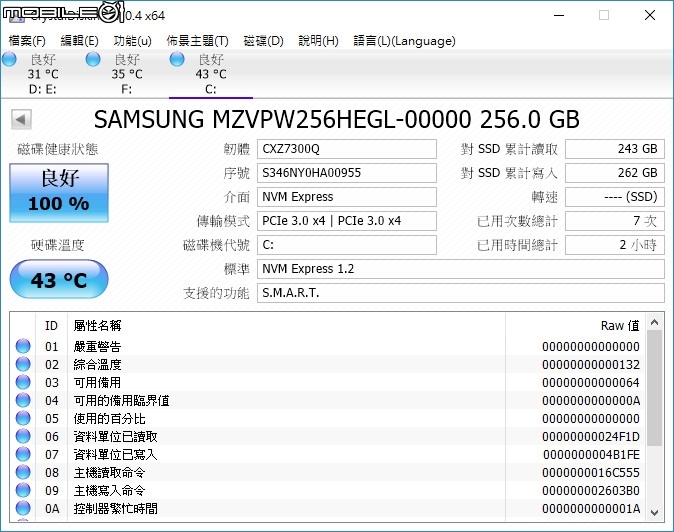Viewport: 674px width, 532px height.
Task: Click the ID column header
Action: 52,326
